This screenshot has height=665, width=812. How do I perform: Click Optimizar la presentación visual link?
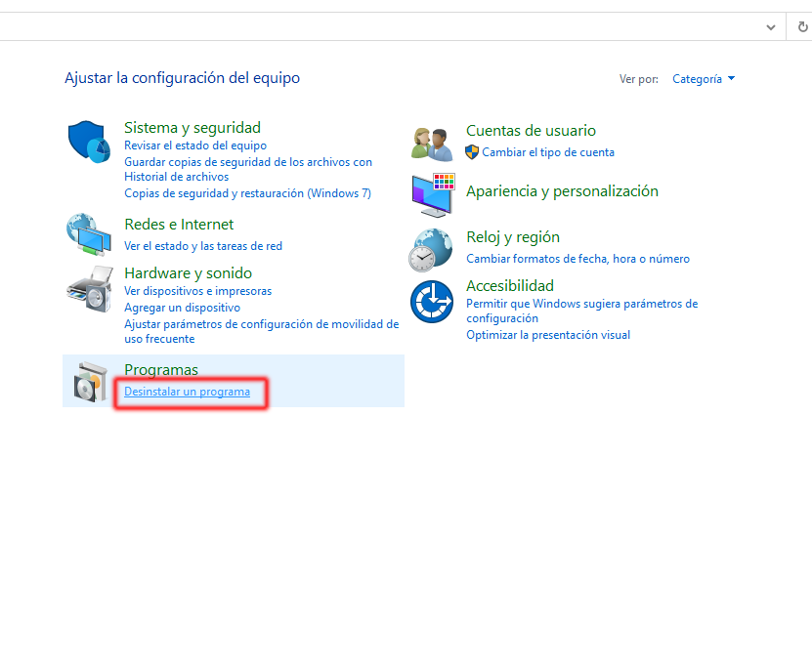[548, 335]
